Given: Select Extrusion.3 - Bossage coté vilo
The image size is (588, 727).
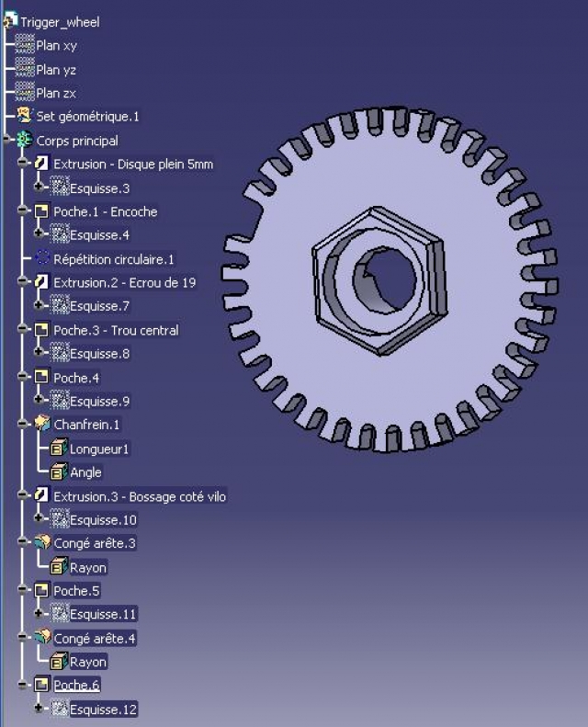Looking at the screenshot, I should click(140, 496).
